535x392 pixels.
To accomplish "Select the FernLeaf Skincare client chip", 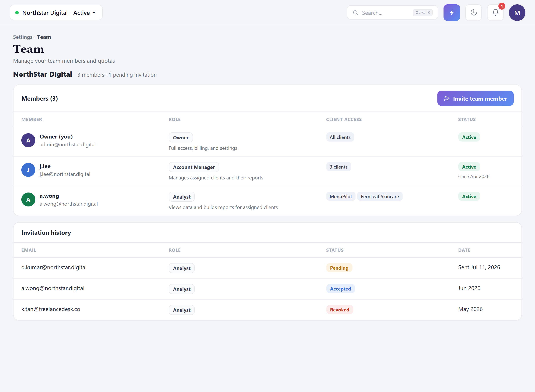I will (379, 196).
